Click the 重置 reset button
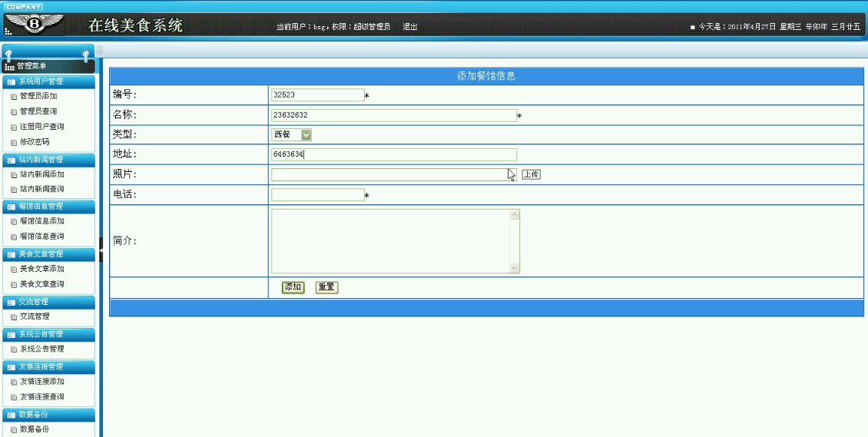Image resolution: width=868 pixels, height=437 pixels. (x=326, y=288)
